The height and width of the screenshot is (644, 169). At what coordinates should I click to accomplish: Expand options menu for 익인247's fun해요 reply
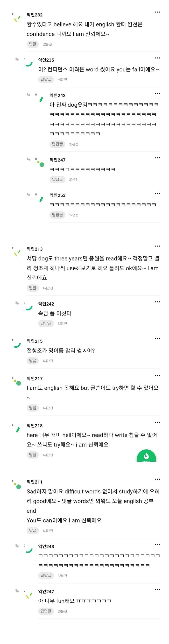pos(157,589)
